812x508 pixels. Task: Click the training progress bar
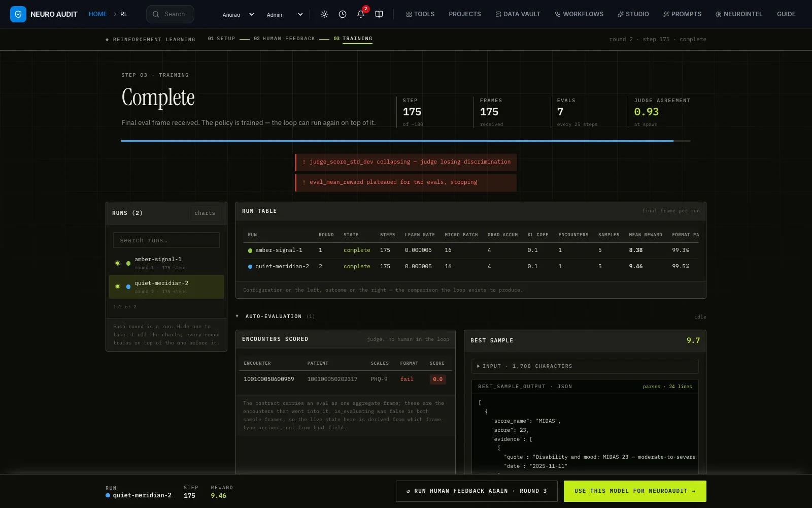[x=406, y=141]
